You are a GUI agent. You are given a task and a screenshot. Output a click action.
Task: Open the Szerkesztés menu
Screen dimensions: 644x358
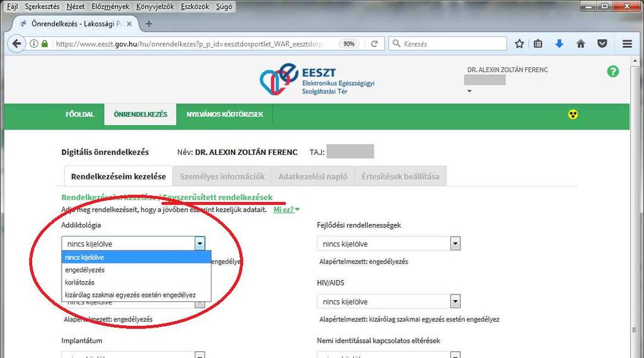coord(42,6)
